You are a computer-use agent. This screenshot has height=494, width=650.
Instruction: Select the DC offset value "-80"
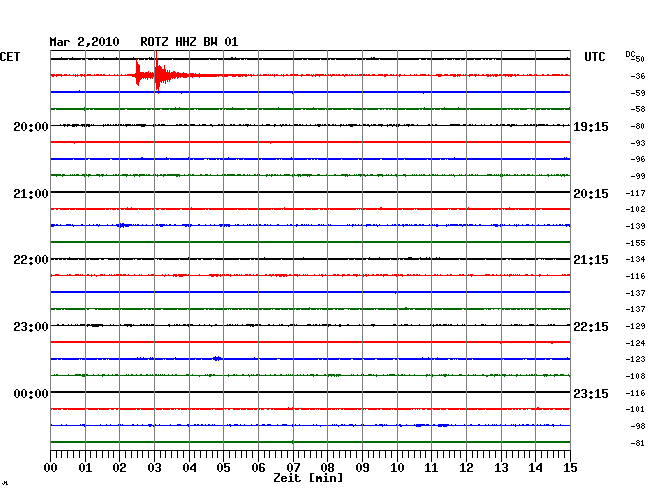click(x=638, y=126)
